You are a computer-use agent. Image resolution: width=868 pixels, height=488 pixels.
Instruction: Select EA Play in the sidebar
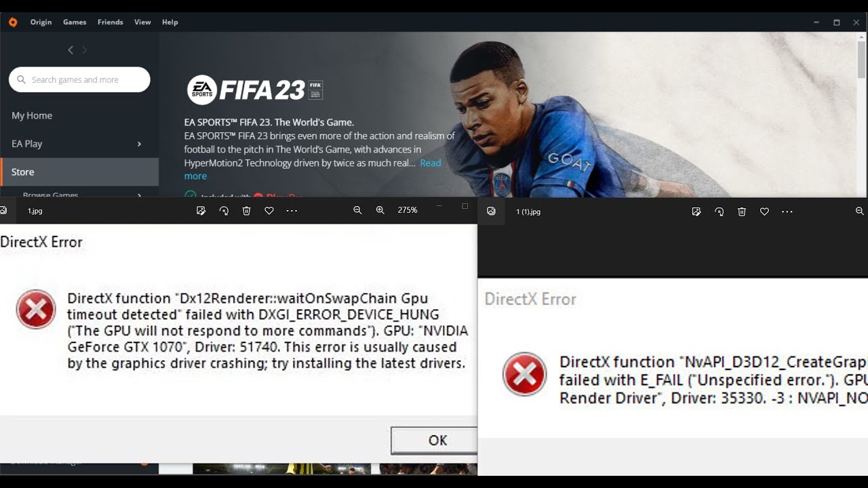pyautogui.click(x=27, y=144)
